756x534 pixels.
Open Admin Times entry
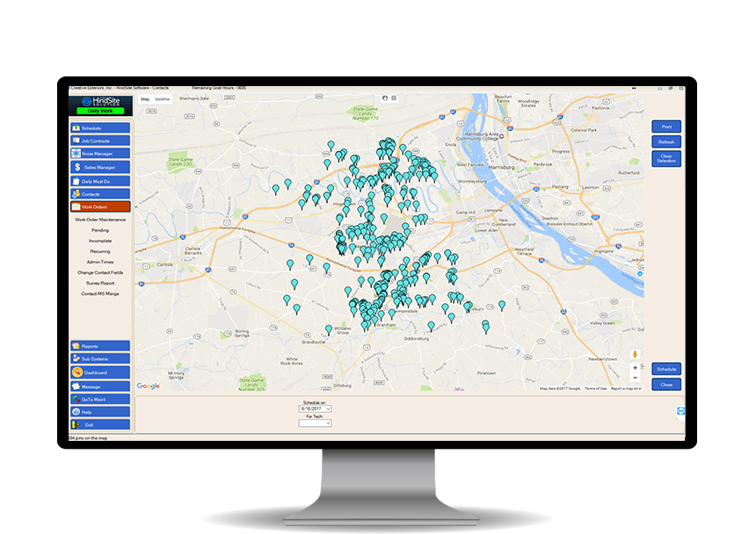[100, 262]
